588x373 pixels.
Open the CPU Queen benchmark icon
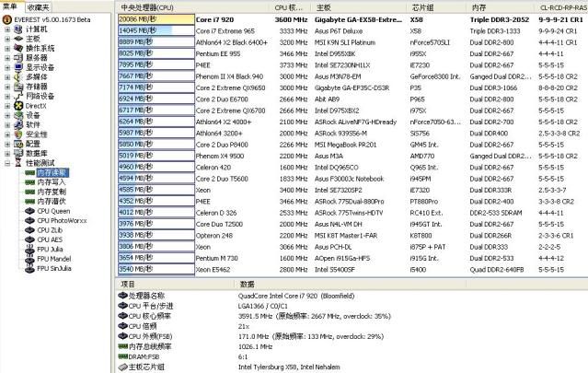[x=30, y=211]
